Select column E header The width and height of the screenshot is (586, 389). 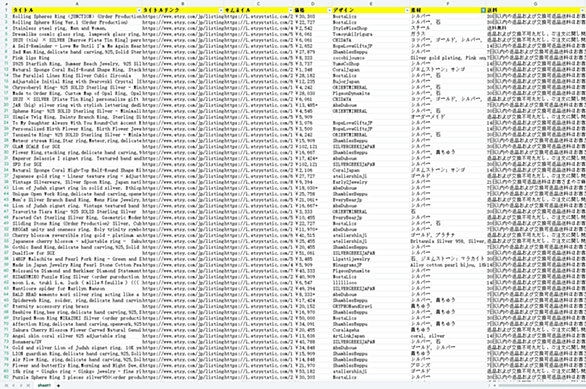[371, 4]
